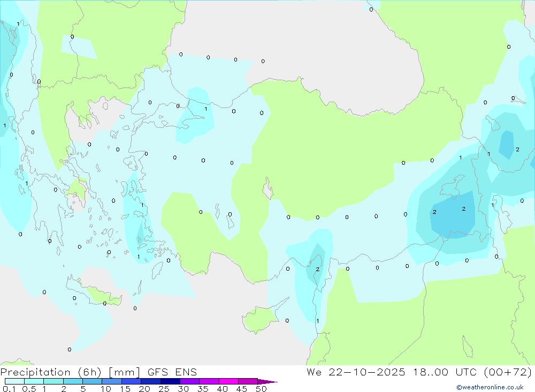Click the 40–45 mm magenta swatch
The width and height of the screenshot is (535, 392).
[x=228, y=381]
